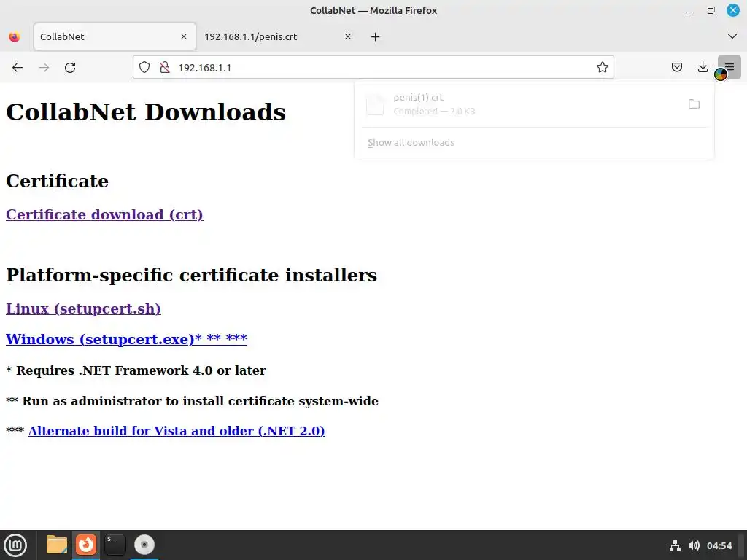Click the Firefox taskbar button
This screenshot has height=560, width=747.
(86, 545)
